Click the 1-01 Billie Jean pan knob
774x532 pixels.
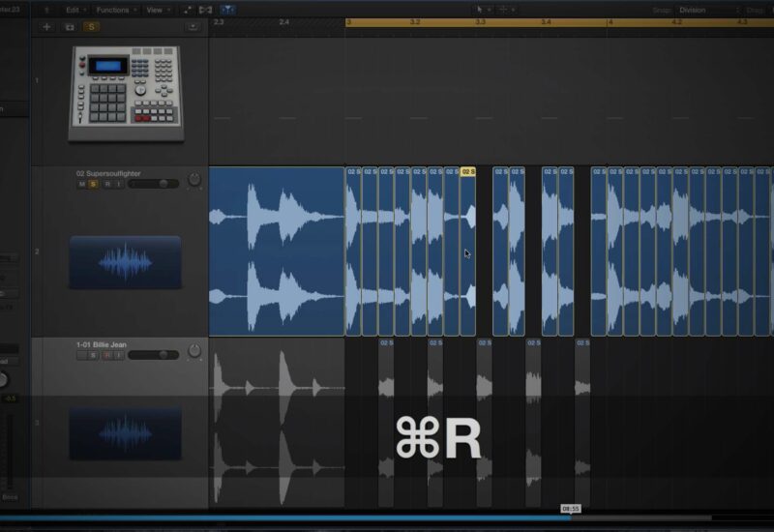point(194,351)
